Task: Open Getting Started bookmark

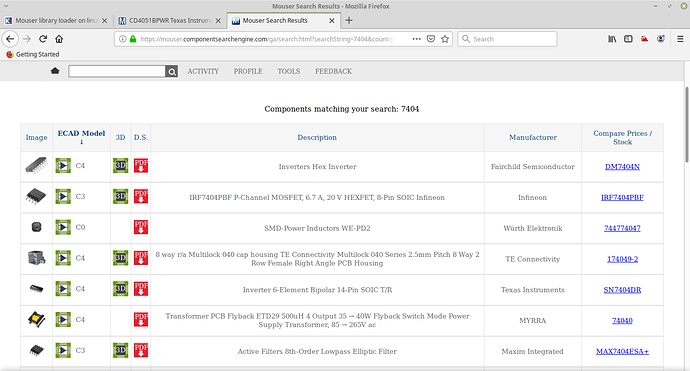Action: (33, 54)
